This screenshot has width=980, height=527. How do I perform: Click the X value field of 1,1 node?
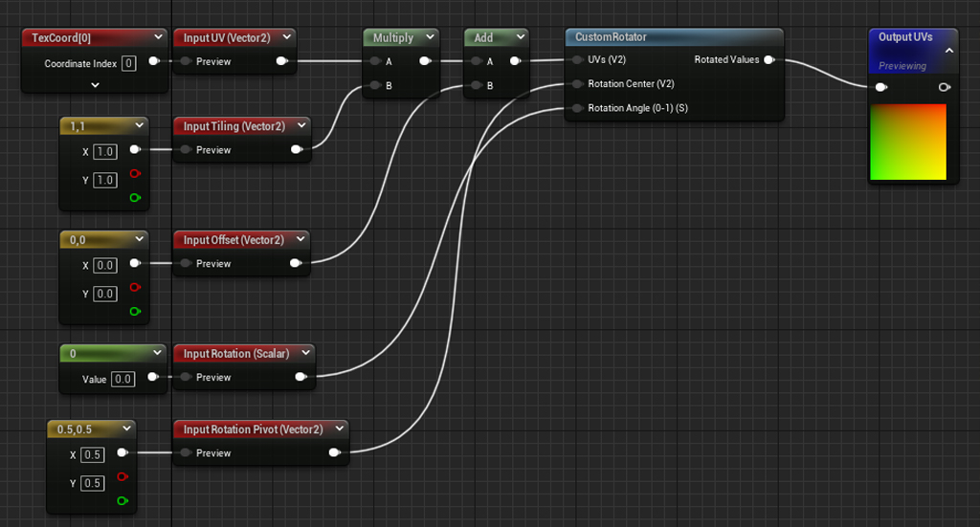[105, 152]
